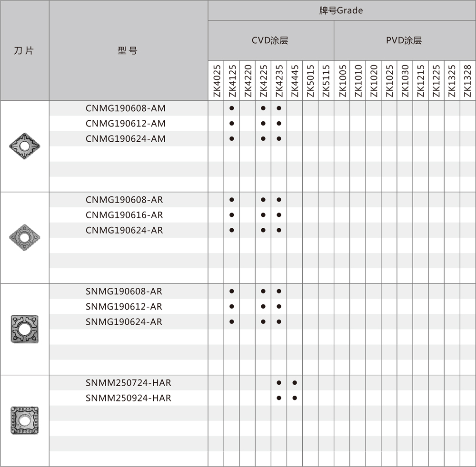Screen dimensions: 476x467
Task: Click the ZK4025 column header
Action: click(x=216, y=81)
